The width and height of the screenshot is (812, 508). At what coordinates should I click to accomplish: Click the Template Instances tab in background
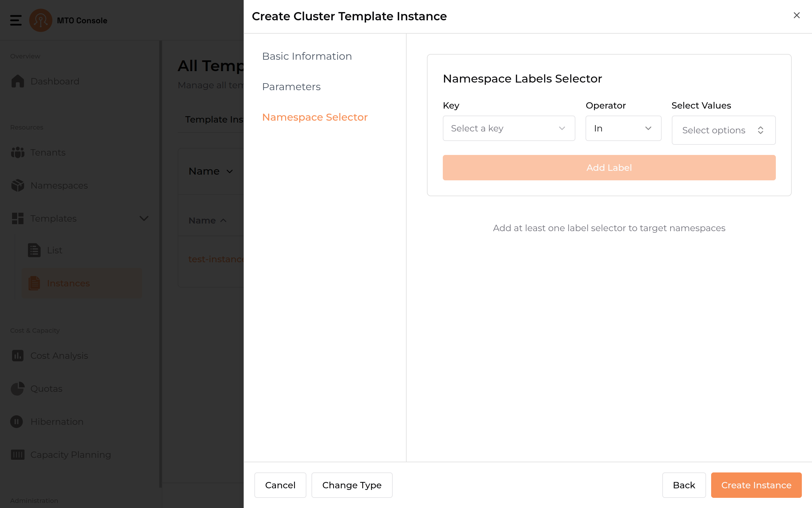pos(214,119)
